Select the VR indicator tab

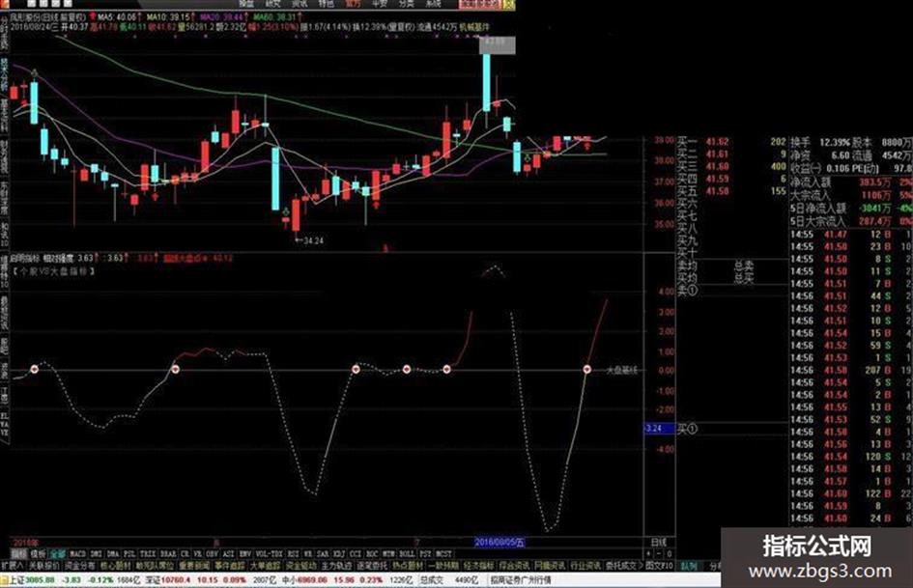pyautogui.click(x=198, y=553)
